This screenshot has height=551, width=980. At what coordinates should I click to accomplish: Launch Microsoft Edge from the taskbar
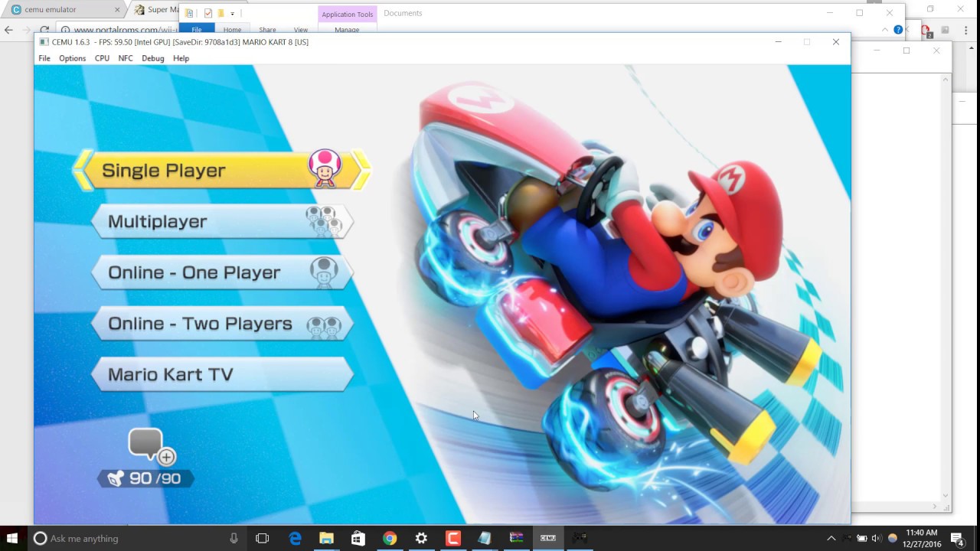(x=295, y=538)
